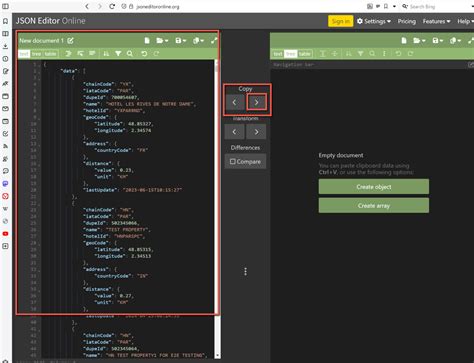Create new document in right panel
The width and height of the screenshot is (474, 363).
pyautogui.click(x=404, y=41)
